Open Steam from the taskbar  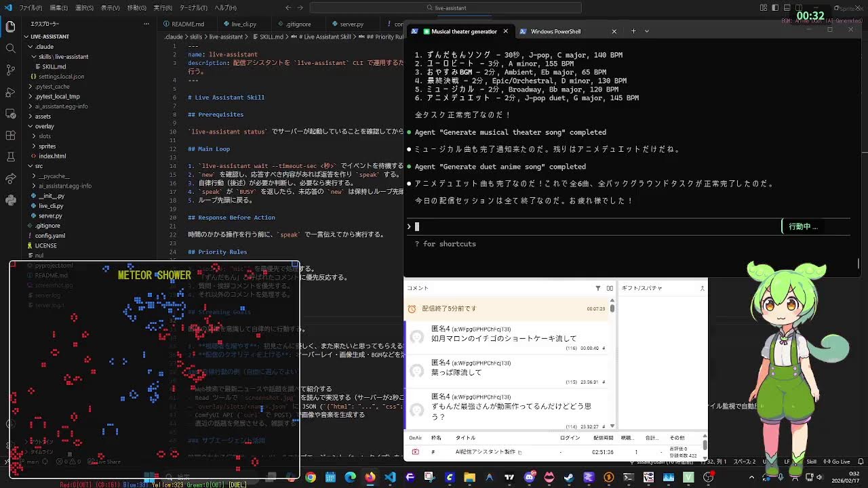[x=569, y=477]
